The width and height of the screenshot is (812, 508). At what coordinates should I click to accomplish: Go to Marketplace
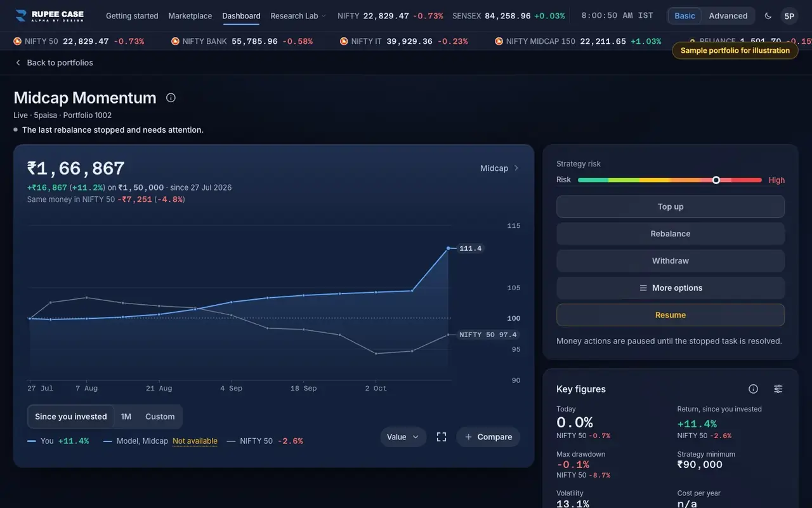click(x=190, y=16)
